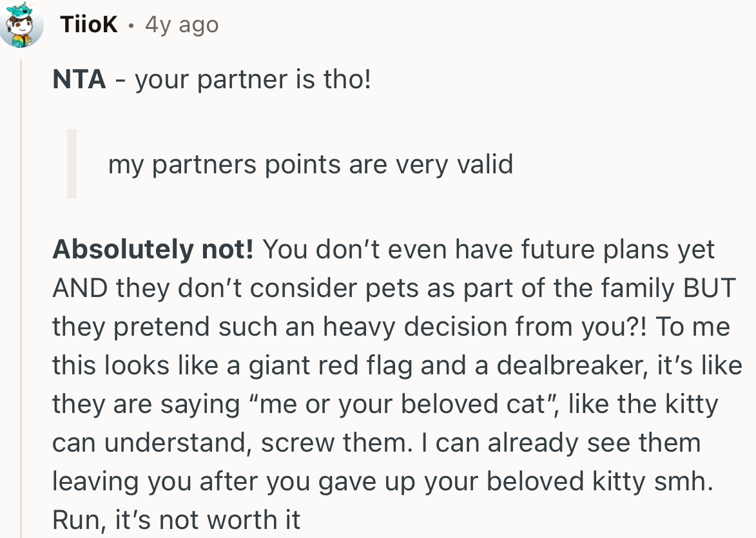Click the "your partner is tho!" text
756x538 pixels.
point(253,80)
